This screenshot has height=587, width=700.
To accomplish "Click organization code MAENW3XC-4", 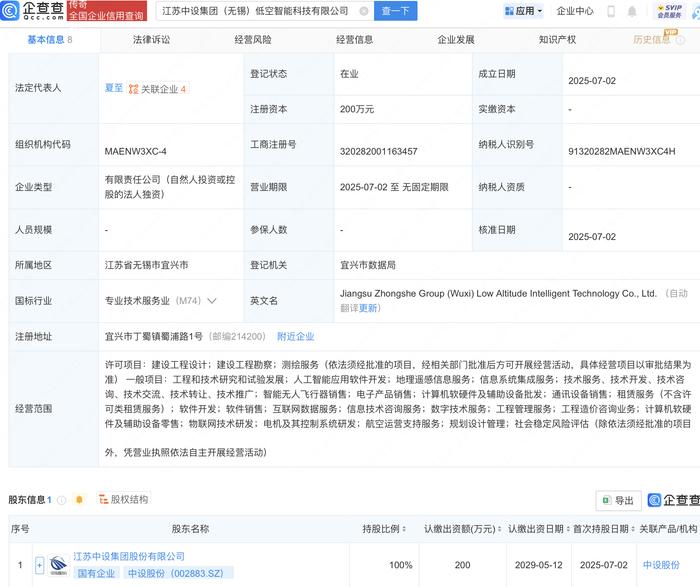I will point(135,151).
